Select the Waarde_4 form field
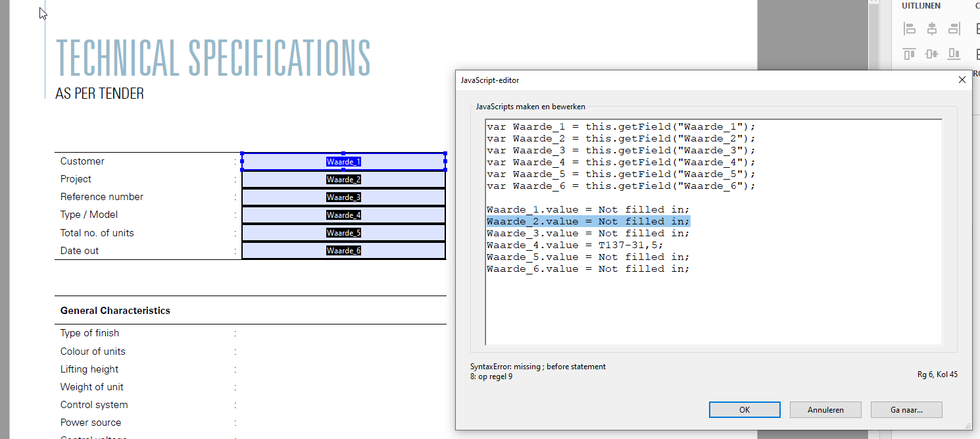Viewport: 980px width, 439px height. tap(343, 215)
